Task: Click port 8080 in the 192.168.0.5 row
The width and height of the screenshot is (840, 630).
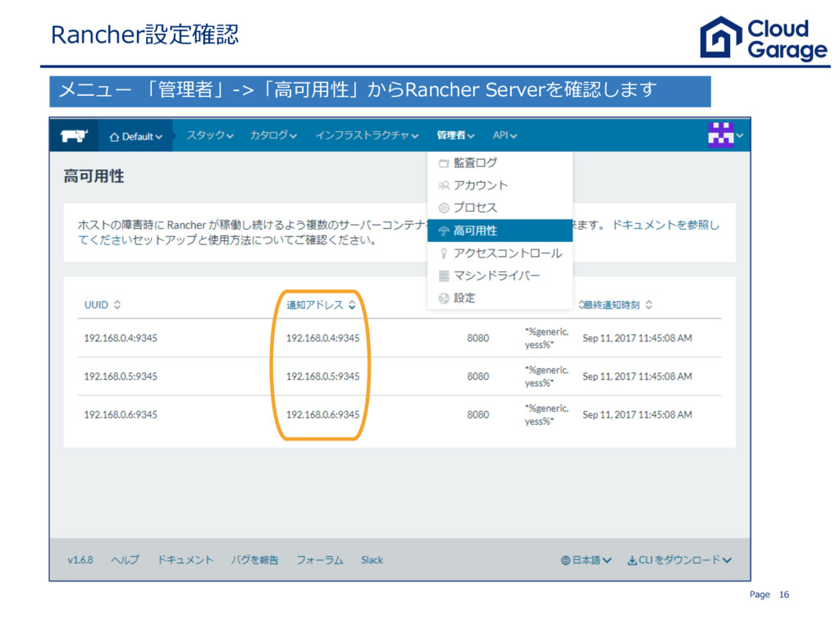Action: (x=478, y=377)
